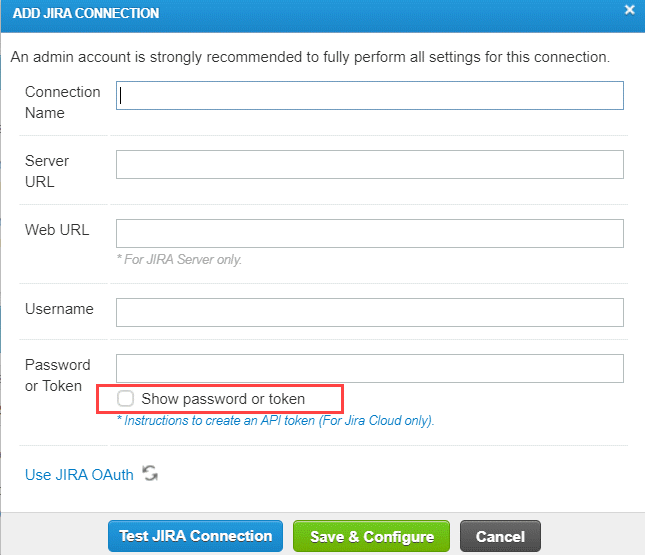The image size is (645, 555).
Task: Click the refresh icon beside Use JIRA OAuth
Action: coord(150,473)
